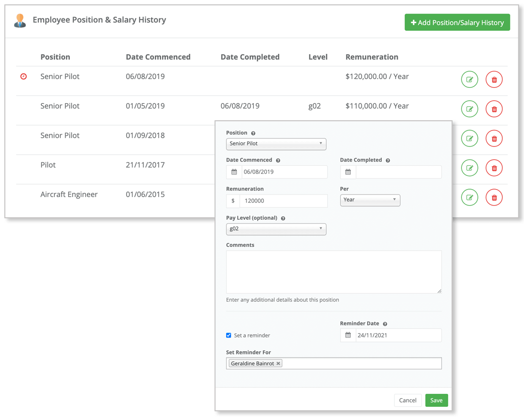
Task: Remove Geraldine Bainrot from reminder recipients
Action: click(278, 363)
